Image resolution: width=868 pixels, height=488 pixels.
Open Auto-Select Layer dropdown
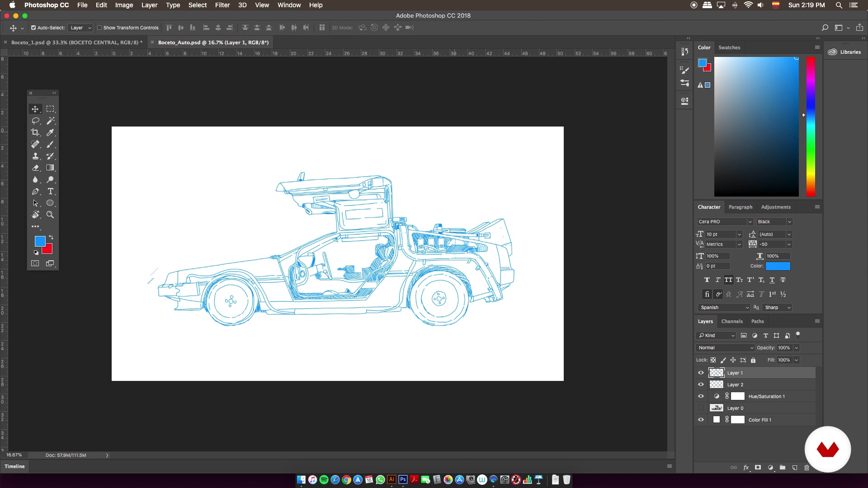click(80, 28)
